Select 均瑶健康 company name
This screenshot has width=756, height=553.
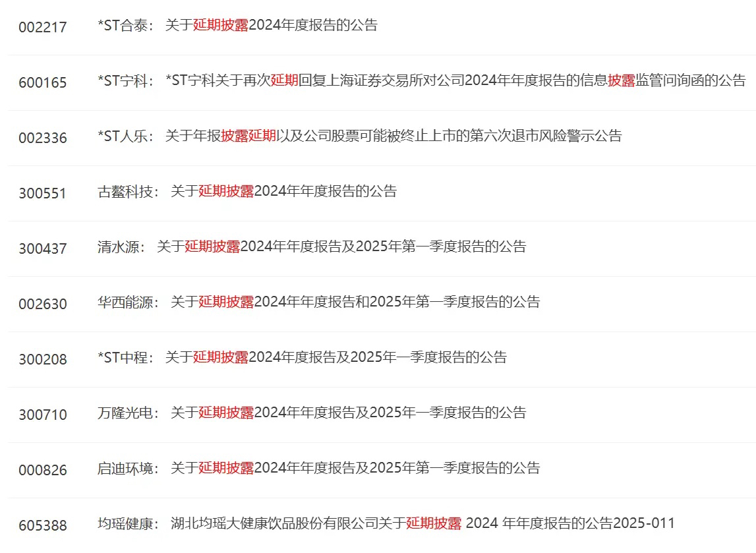(x=129, y=524)
